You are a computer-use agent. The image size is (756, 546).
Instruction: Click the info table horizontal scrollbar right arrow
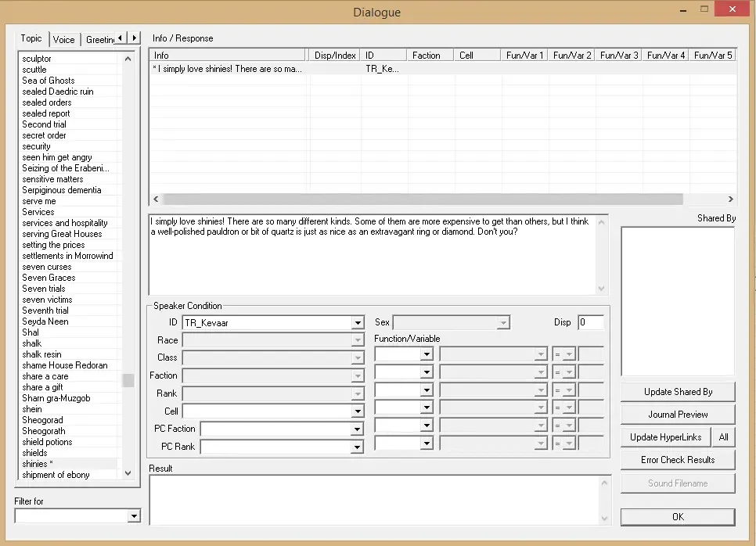tap(730, 199)
